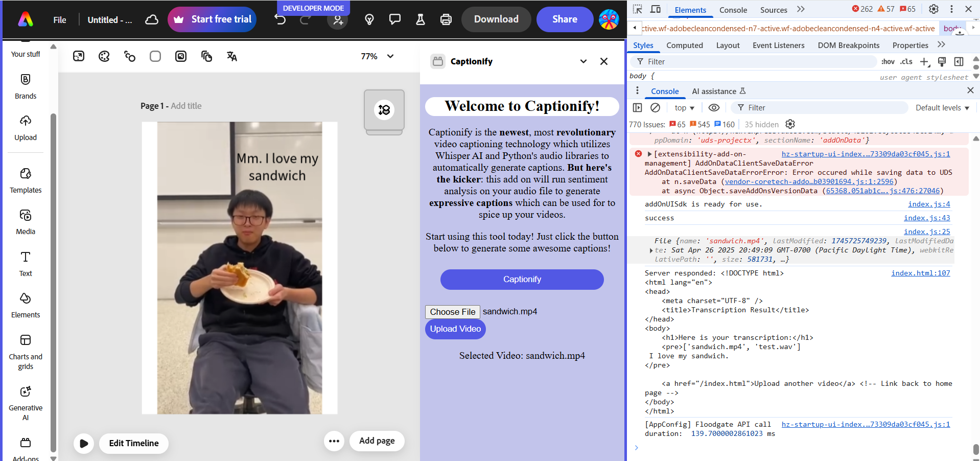The width and height of the screenshot is (980, 461).
Task: Open the 77% zoom dropdown
Action: pos(377,56)
